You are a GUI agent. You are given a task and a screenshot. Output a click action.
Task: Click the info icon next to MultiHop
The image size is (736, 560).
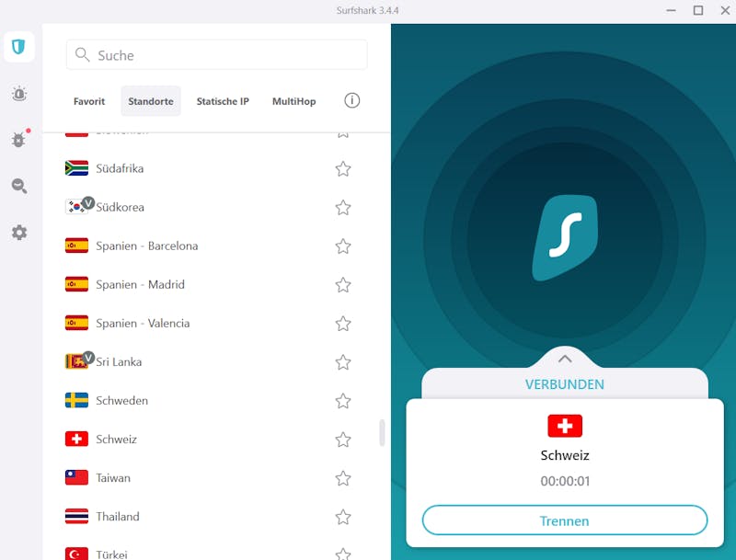point(351,100)
